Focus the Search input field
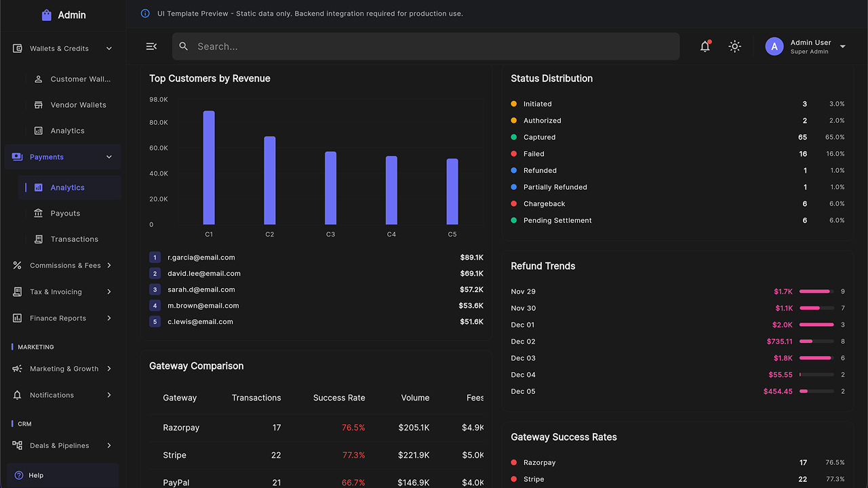This screenshot has width=868, height=488. 426,46
